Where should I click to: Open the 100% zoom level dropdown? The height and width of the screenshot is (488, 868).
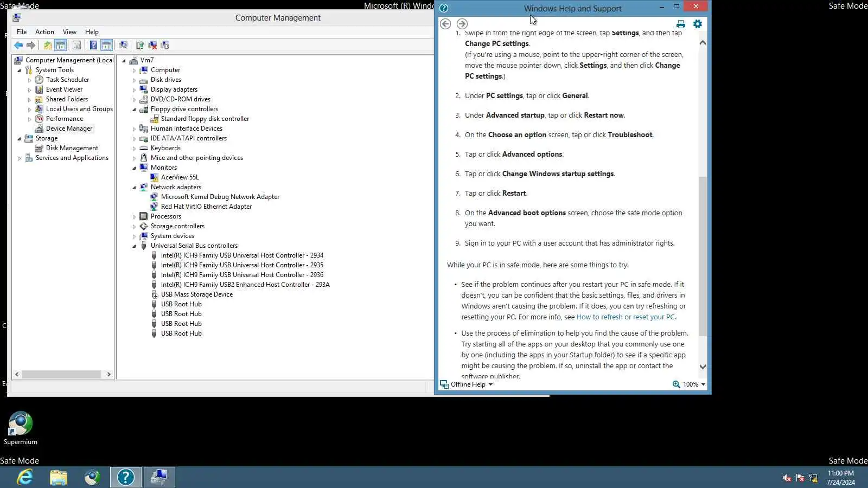[689, 384]
